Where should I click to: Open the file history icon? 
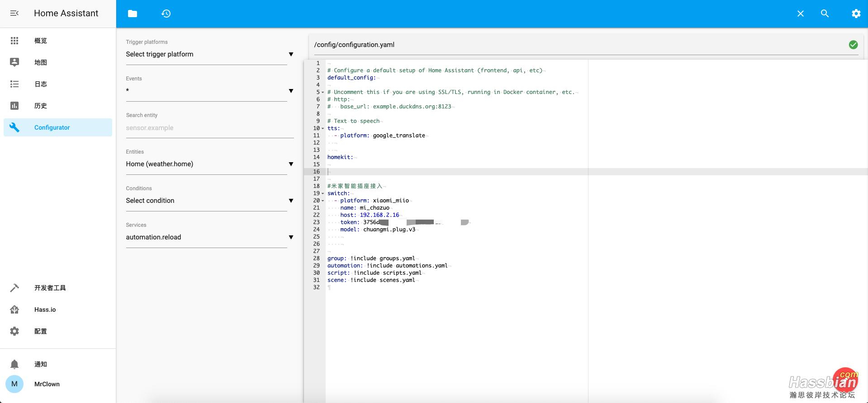(x=166, y=14)
